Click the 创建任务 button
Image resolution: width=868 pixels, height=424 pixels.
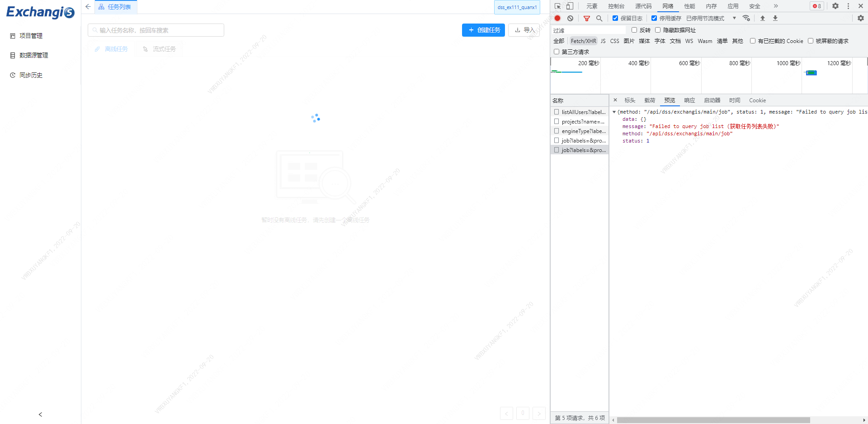[483, 30]
